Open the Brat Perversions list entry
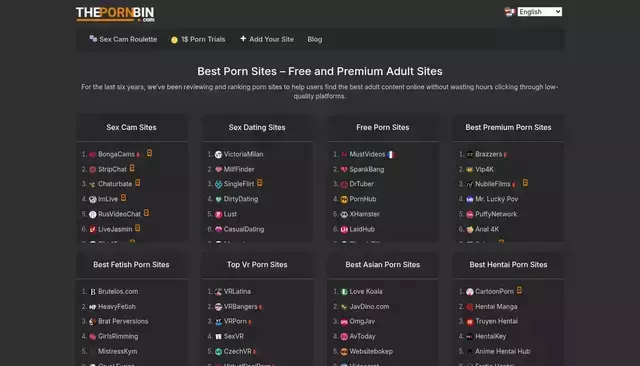This screenshot has width=640, height=366. coord(123,322)
